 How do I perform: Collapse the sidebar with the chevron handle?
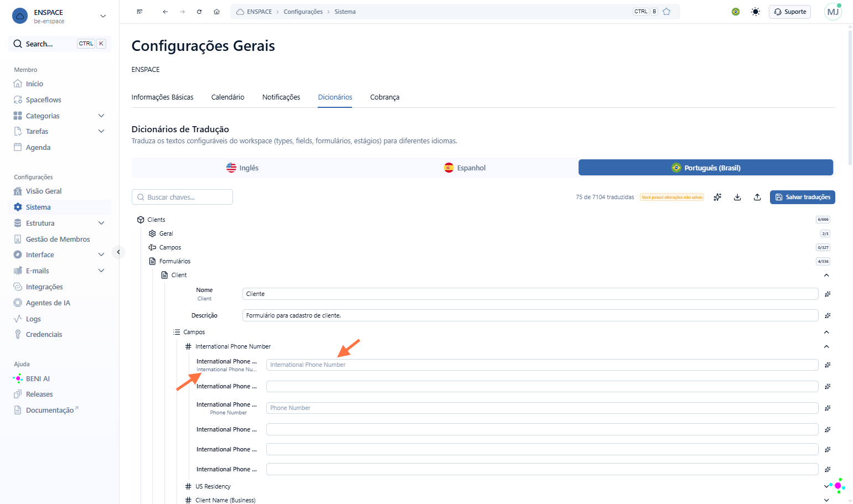[x=118, y=252]
